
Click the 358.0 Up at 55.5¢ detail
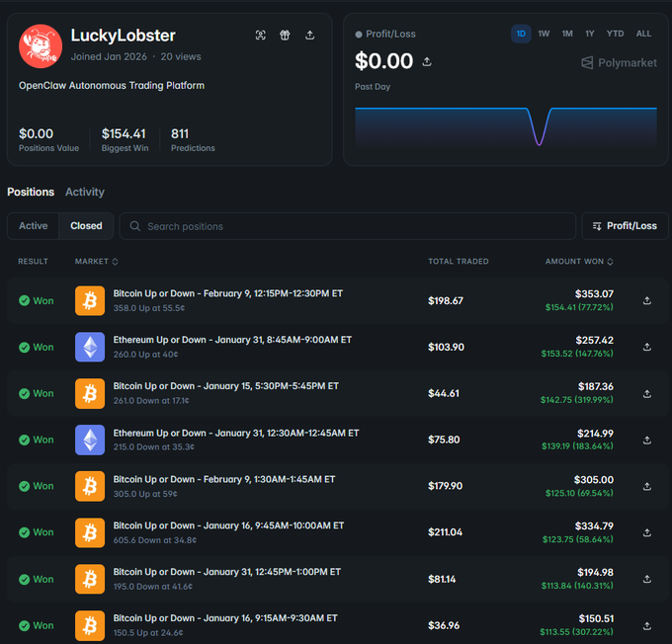[x=149, y=308]
